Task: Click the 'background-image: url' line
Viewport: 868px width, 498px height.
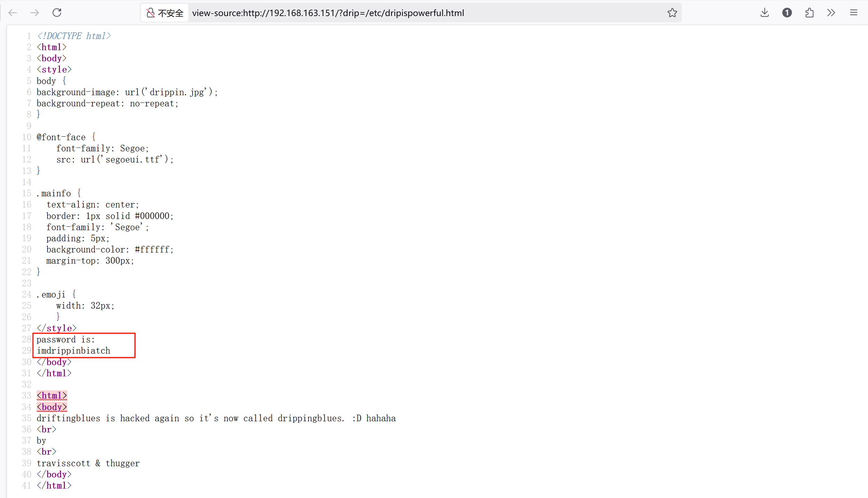Action: point(127,92)
